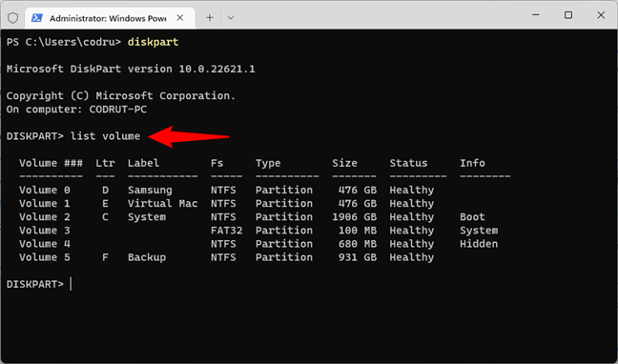Click the 'Volume 3' row entry
The width and height of the screenshot is (618, 364).
pos(45,230)
